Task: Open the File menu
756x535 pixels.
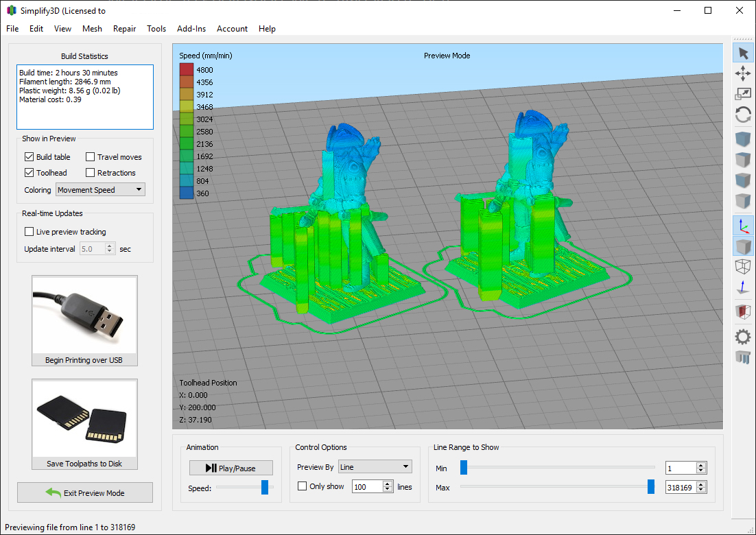Action: [x=12, y=28]
